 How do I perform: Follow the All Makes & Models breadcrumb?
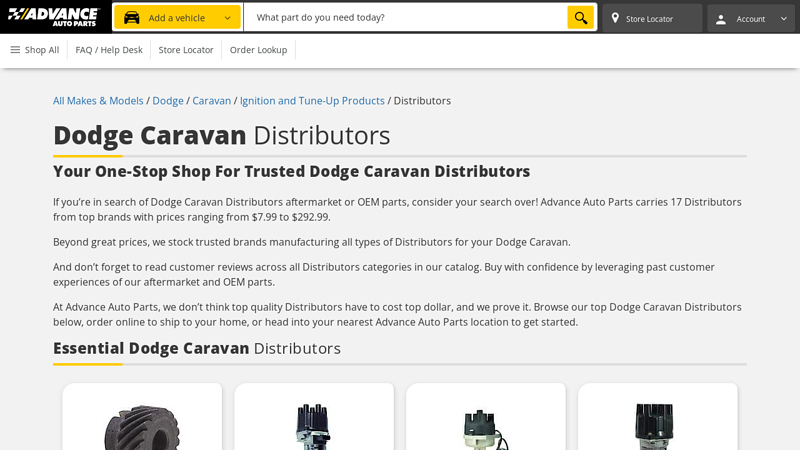tap(98, 101)
